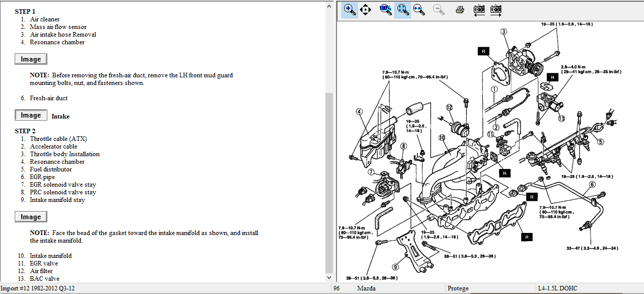Open Image button above gasket bead note

[x=31, y=217]
